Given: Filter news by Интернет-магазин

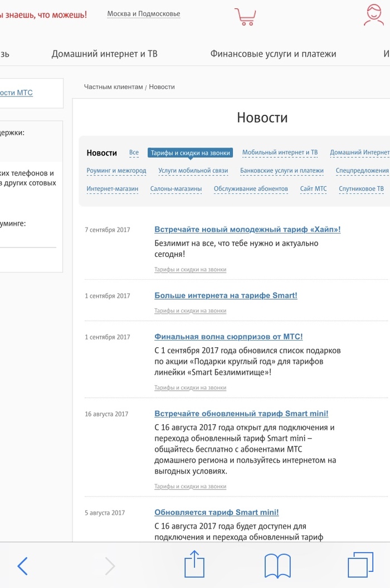Looking at the screenshot, I should click(112, 189).
